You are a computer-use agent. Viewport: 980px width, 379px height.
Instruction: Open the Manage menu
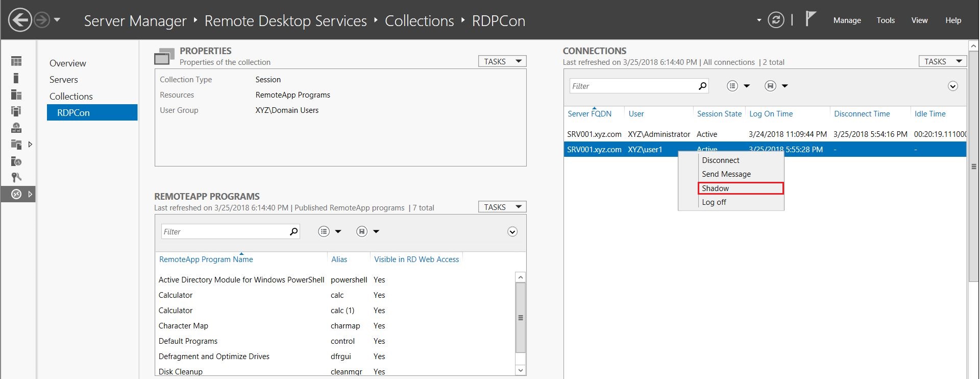click(847, 20)
